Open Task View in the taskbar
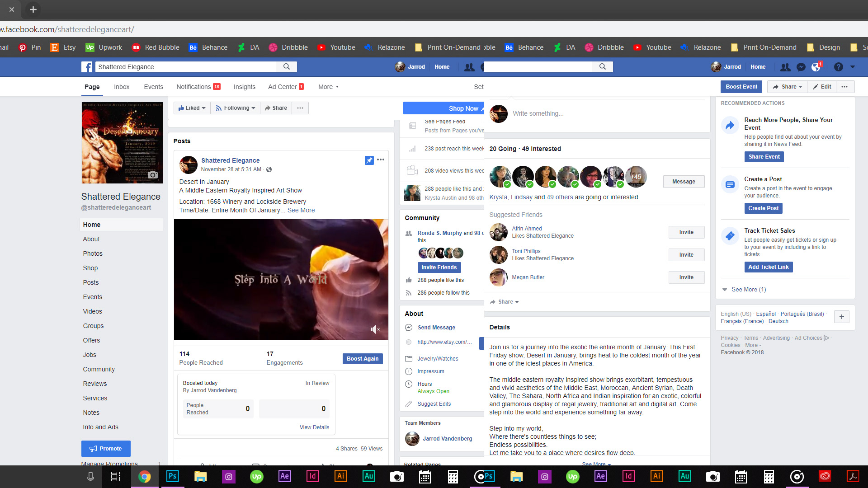Screen dimensions: 868x488 [x=115, y=476]
